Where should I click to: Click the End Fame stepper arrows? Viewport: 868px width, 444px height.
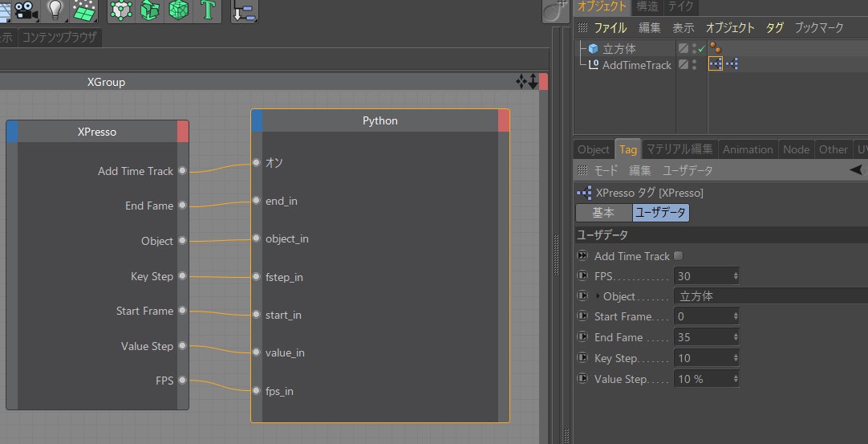(x=735, y=337)
